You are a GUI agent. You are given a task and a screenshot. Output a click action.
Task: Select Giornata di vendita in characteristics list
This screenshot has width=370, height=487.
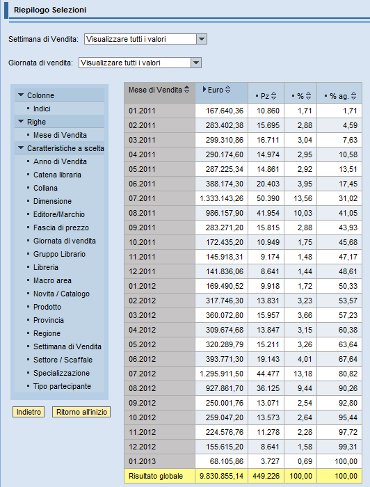click(64, 241)
